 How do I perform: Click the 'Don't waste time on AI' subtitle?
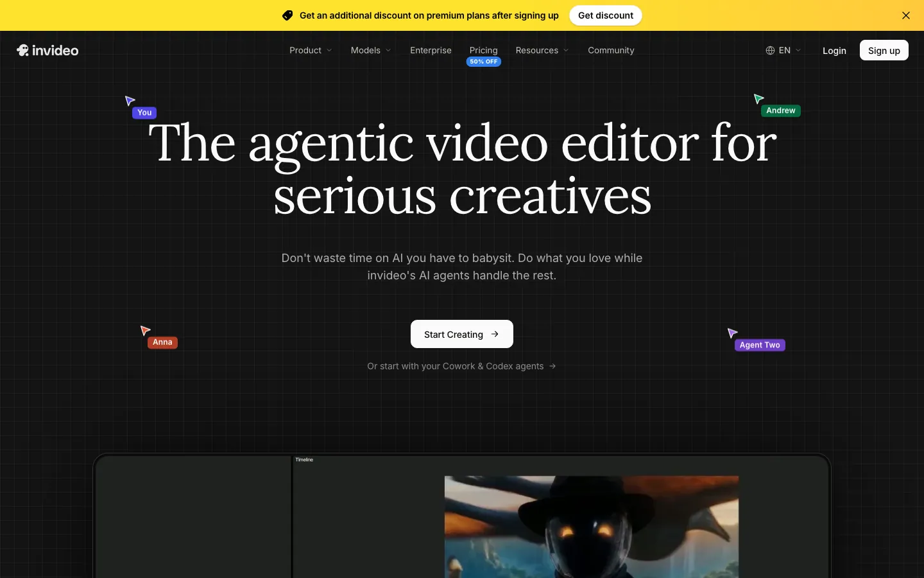(462, 267)
